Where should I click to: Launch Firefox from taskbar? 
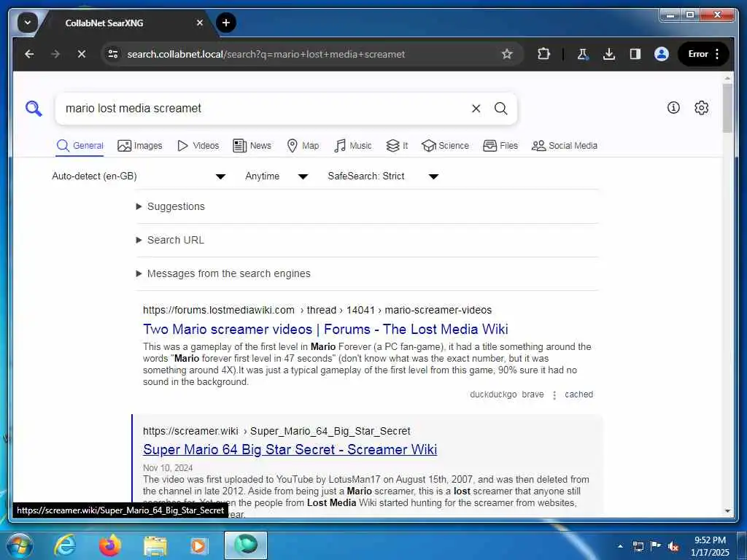click(x=109, y=545)
